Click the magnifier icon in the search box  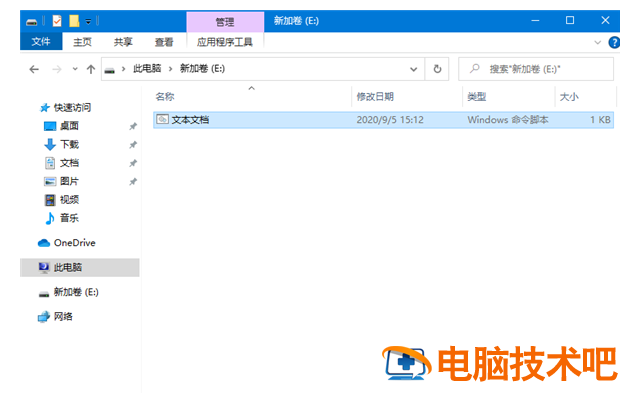474,68
